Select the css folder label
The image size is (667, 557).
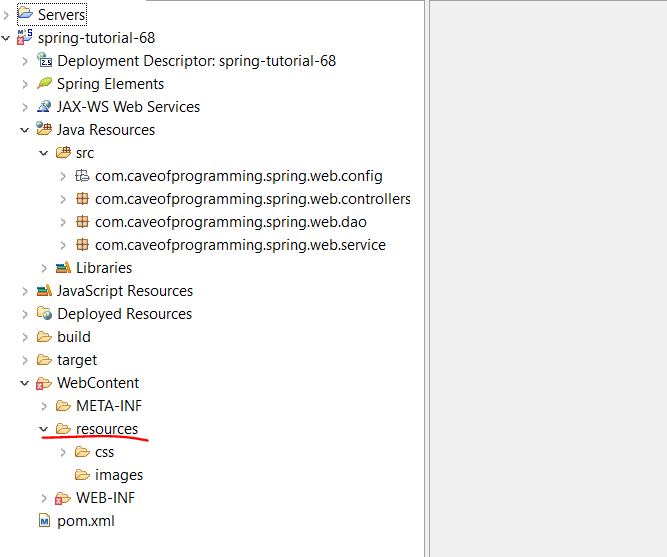105,452
